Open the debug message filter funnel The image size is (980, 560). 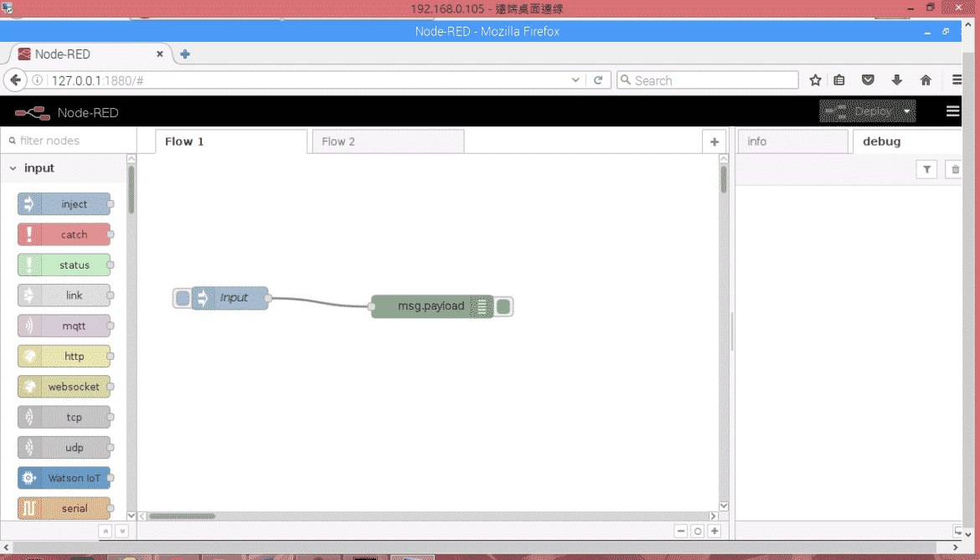(926, 169)
